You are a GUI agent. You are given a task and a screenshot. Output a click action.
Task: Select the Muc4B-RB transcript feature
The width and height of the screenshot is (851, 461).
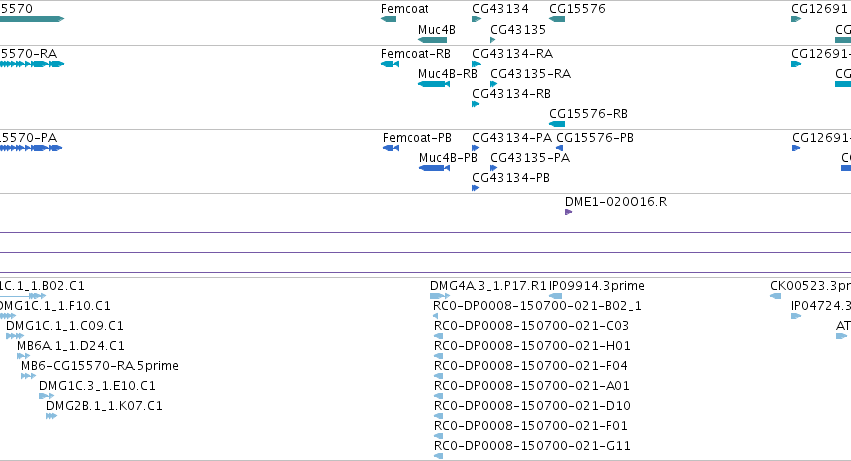(434, 84)
